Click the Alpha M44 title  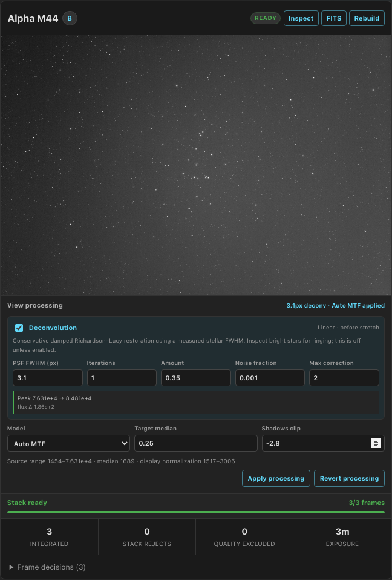point(33,18)
